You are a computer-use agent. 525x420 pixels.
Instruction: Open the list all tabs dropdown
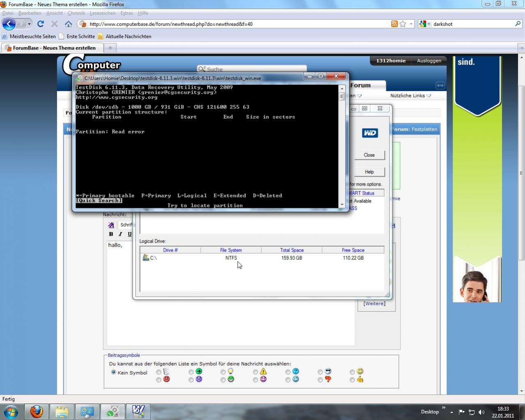coord(522,48)
